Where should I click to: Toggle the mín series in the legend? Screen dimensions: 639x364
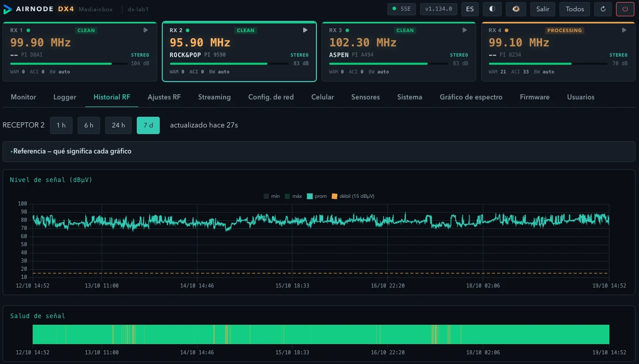tap(272, 196)
